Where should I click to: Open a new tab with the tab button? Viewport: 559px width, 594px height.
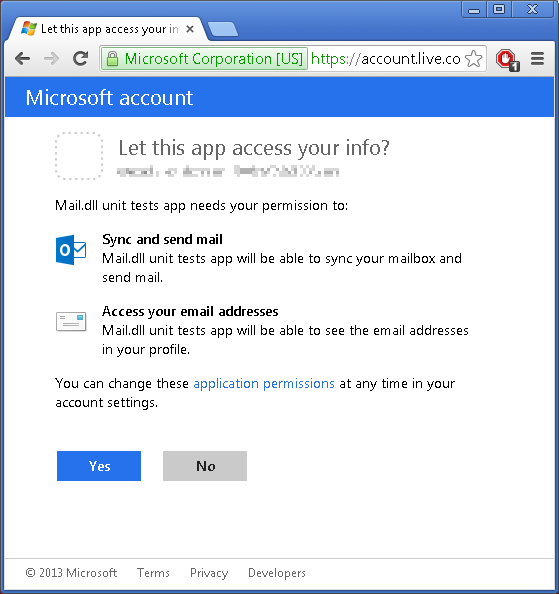(223, 29)
